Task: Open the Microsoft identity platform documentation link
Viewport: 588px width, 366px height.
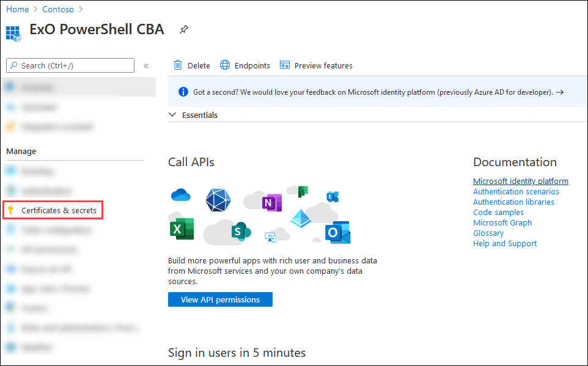Action: click(x=520, y=181)
